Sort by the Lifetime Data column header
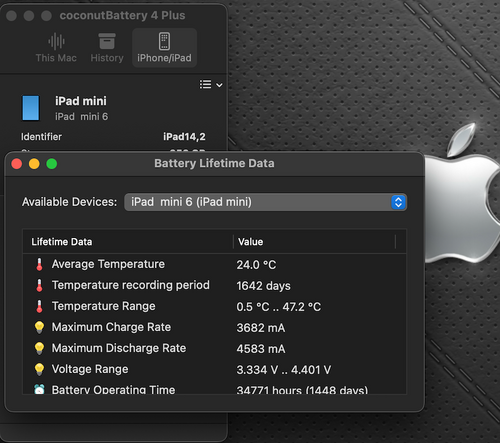The image size is (500, 443). (128, 242)
